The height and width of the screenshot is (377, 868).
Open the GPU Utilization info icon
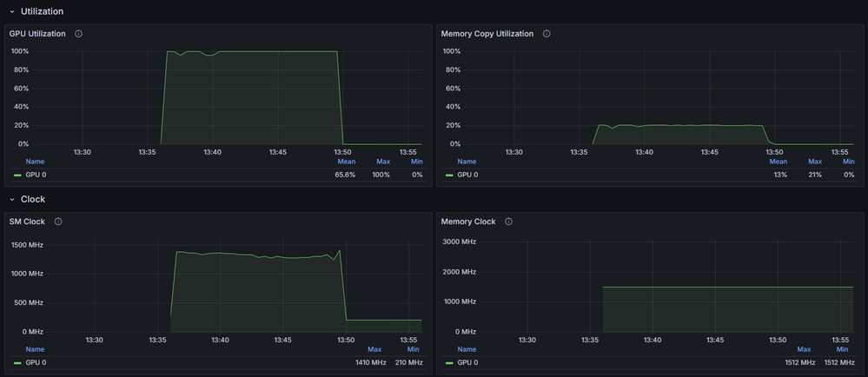click(x=78, y=34)
